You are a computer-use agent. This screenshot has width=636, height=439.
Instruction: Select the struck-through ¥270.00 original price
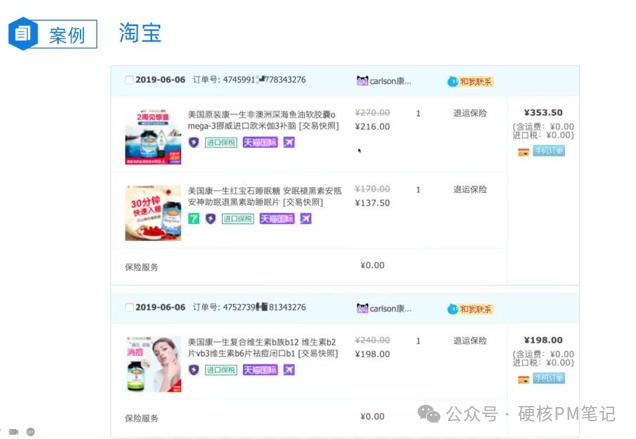tap(372, 112)
